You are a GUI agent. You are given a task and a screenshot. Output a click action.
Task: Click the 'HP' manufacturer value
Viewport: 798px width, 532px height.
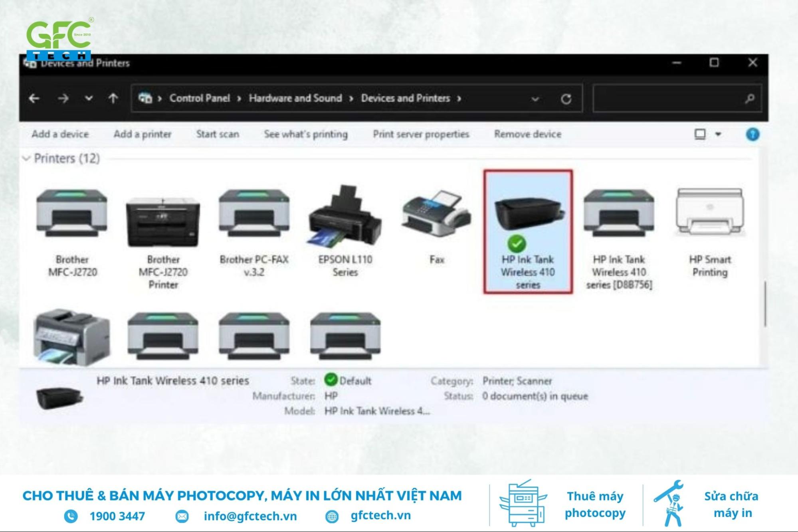[x=331, y=396]
